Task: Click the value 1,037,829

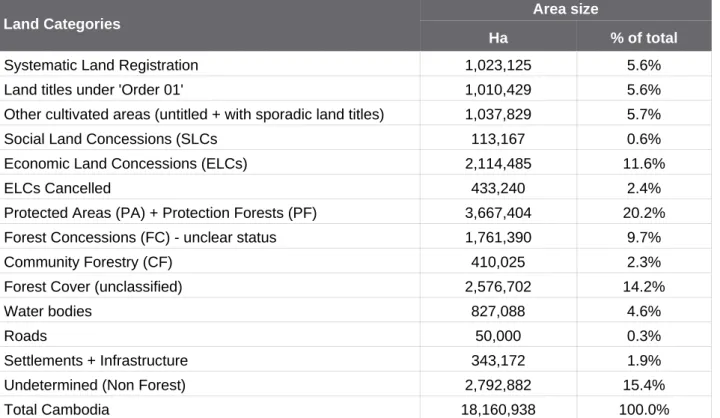Action: pyautogui.click(x=498, y=114)
